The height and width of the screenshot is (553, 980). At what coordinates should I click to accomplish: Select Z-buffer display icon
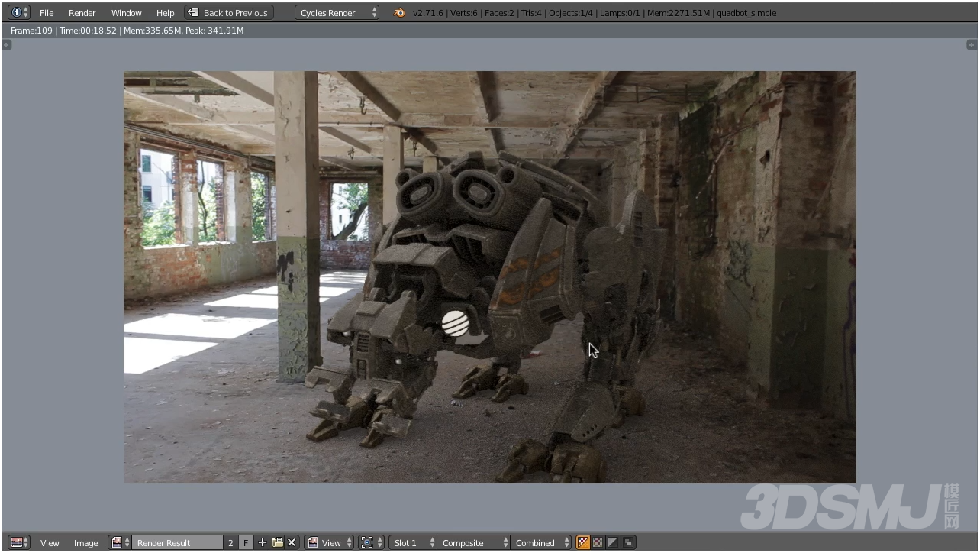(x=628, y=542)
